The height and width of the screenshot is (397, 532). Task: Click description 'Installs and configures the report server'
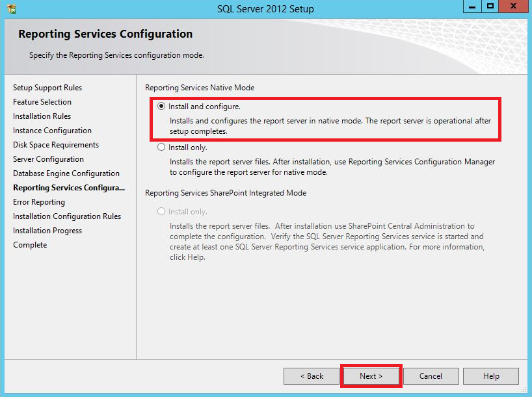pyautogui.click(x=330, y=126)
